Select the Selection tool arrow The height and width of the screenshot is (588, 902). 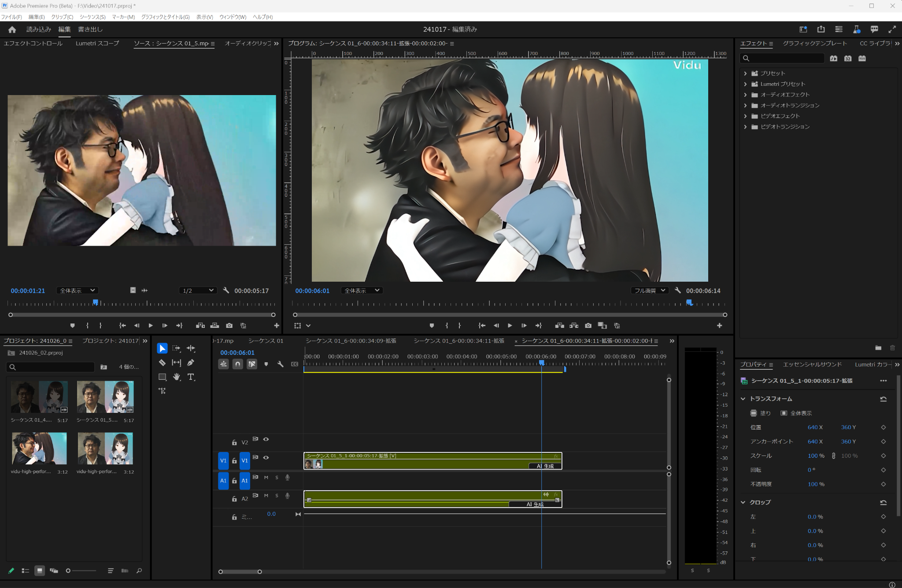coord(162,349)
